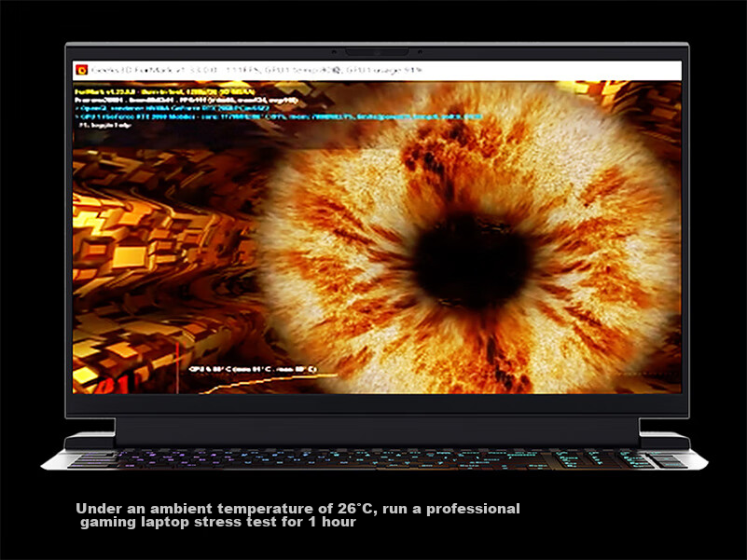Click the GPU temperature readout above the graph
The width and height of the screenshot is (747, 560).
253,369
